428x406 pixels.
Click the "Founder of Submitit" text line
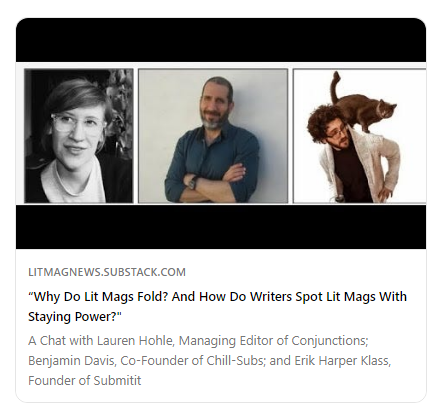85,380
